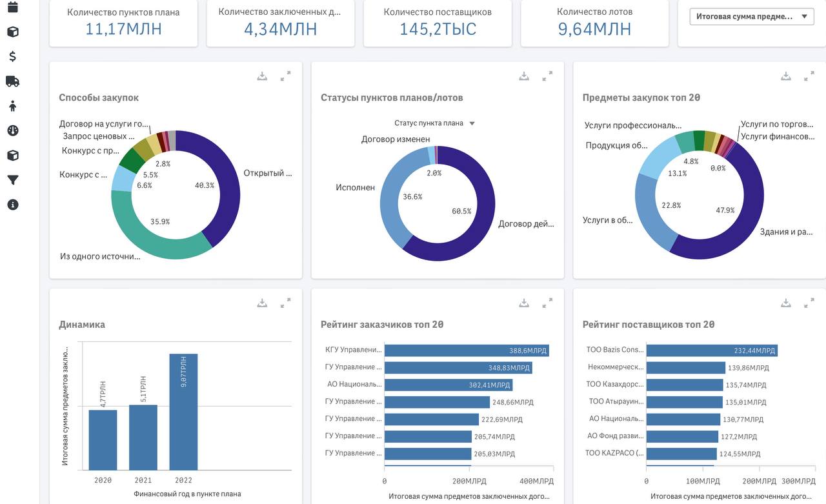The image size is (826, 504).
Task: Select the customer bar valued 348,83МЛРД
Action: pos(458,367)
